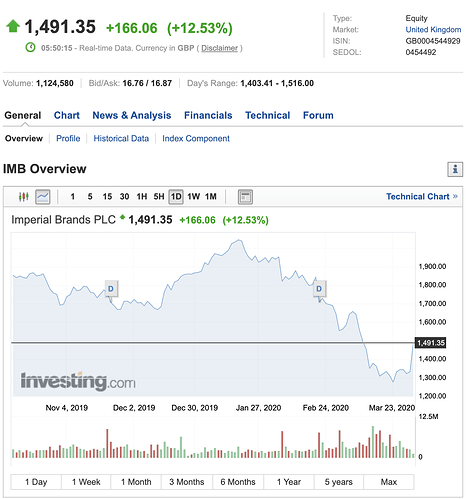The height and width of the screenshot is (499, 466).
Task: Select the area line chart icon
Action: click(x=43, y=197)
